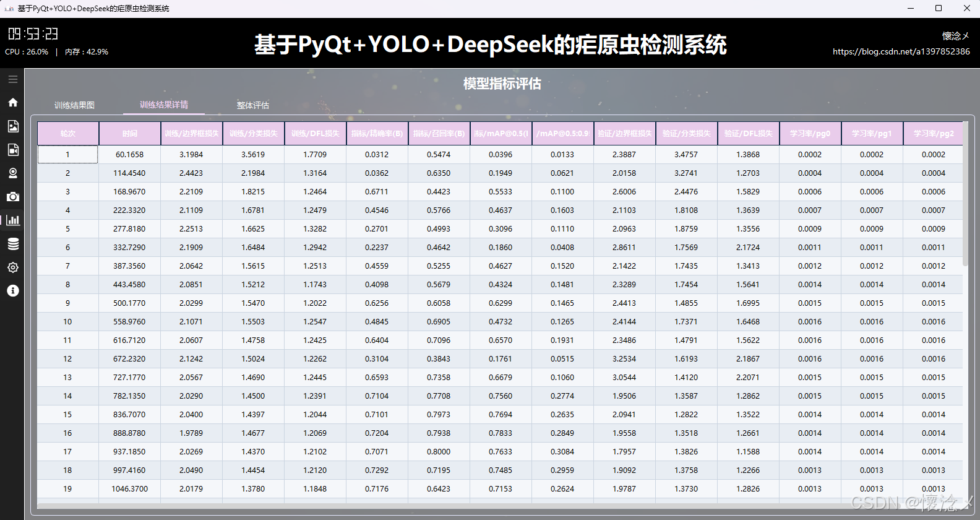Select the time cell 60.1658
This screenshot has height=520, width=980.
130,155
